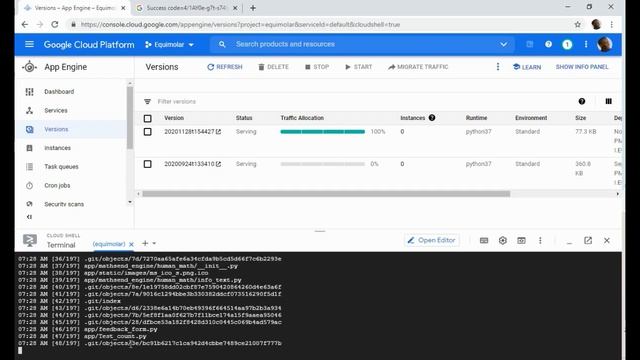Click the Instances sidebar icon
Viewport: 640px width, 360px height.
point(29,148)
